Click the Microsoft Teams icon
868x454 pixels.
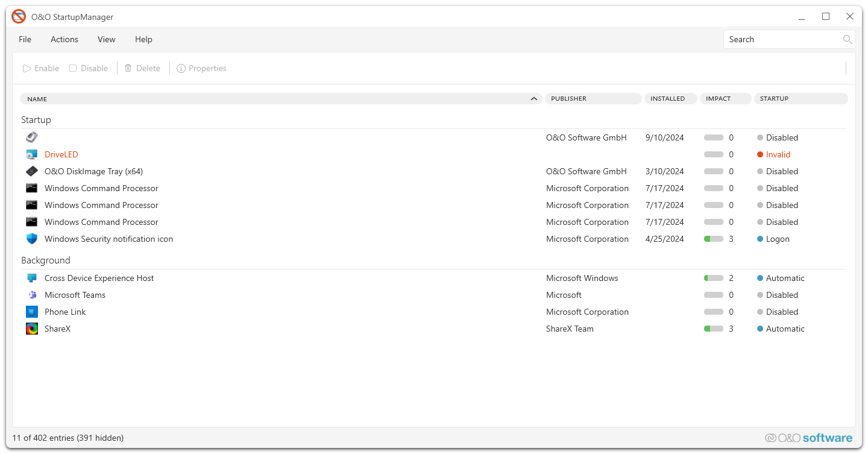(x=32, y=295)
